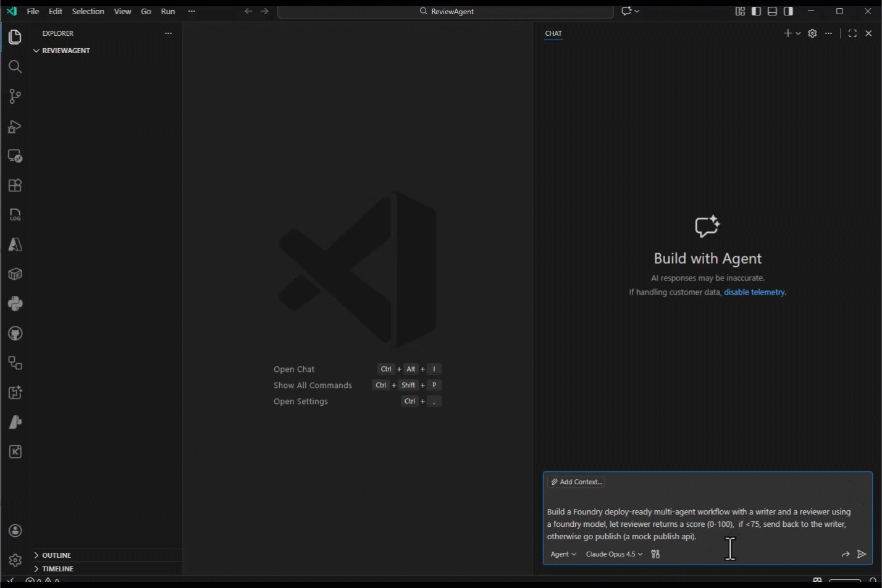This screenshot has height=588, width=882.
Task: Open the GitHub view icon
Action: [15, 334]
